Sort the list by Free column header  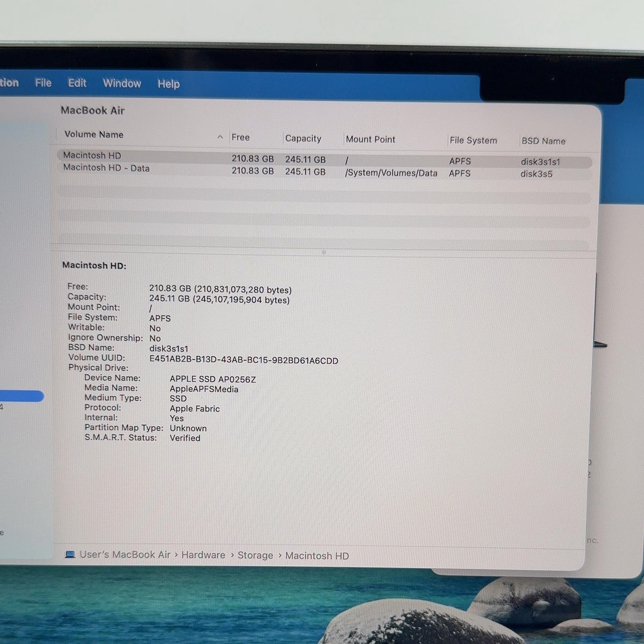click(x=240, y=137)
